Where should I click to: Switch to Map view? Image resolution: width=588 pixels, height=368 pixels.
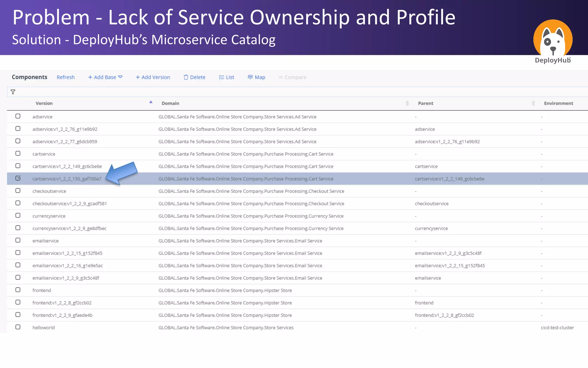click(256, 77)
